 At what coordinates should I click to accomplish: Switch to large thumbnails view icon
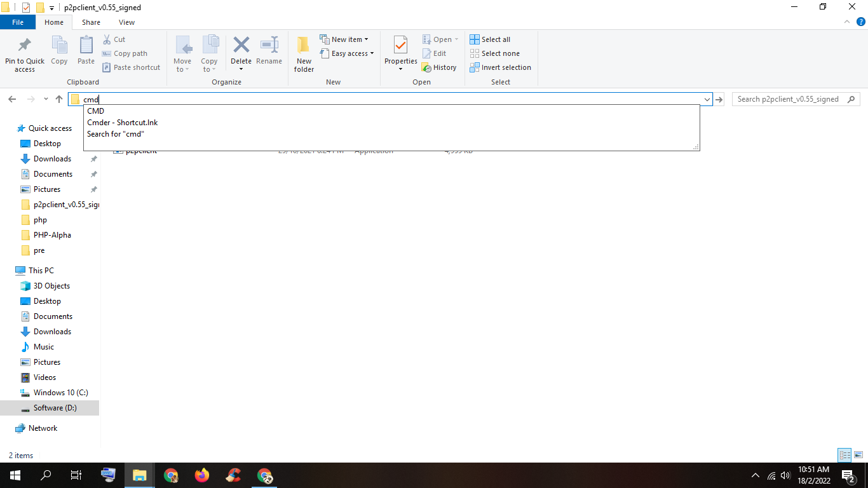(x=858, y=455)
